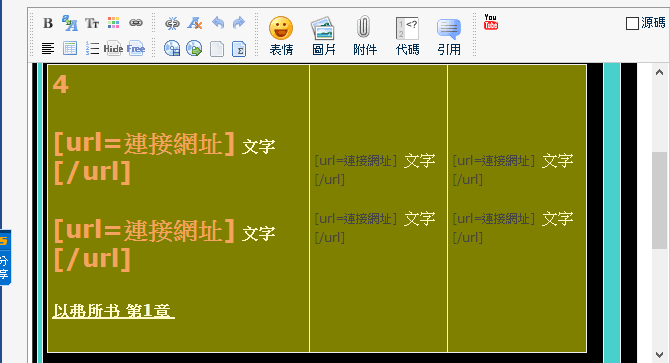670x363 pixels.
Task: Open the font face picker
Action: (70, 23)
